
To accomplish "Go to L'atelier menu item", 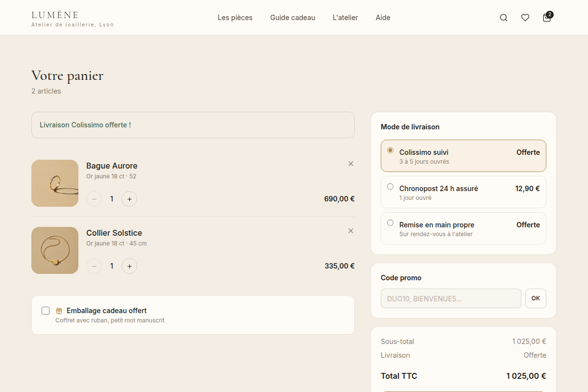I will 345,18.
